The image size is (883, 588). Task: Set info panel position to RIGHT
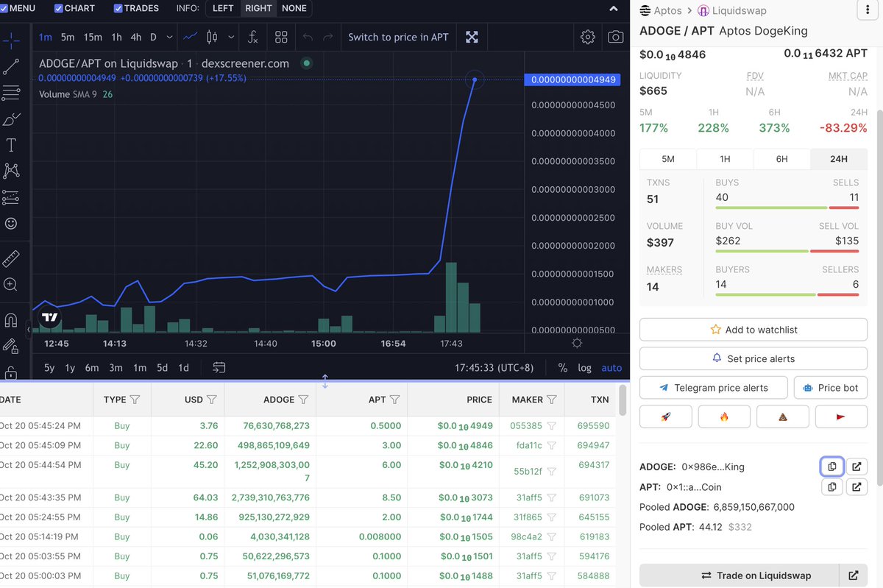coord(258,8)
